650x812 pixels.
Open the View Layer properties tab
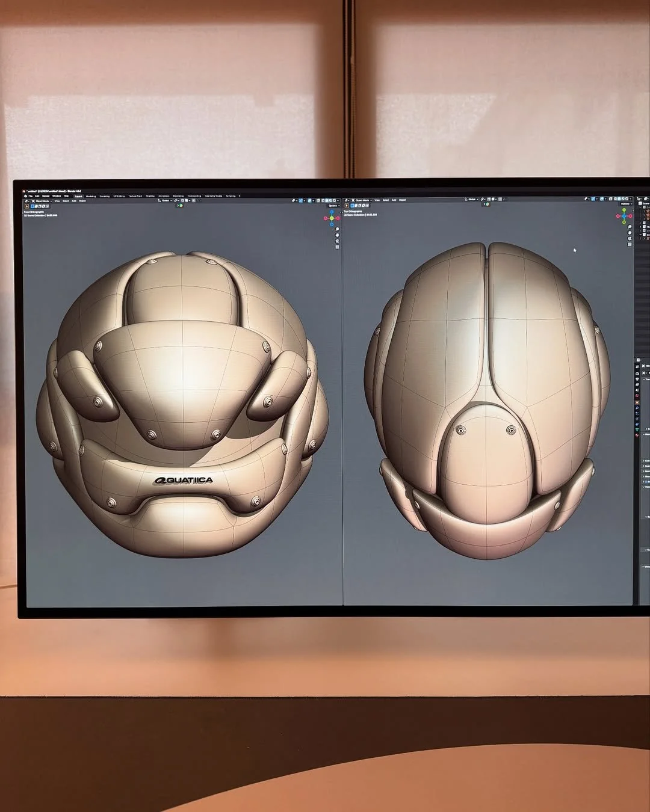[x=637, y=384]
